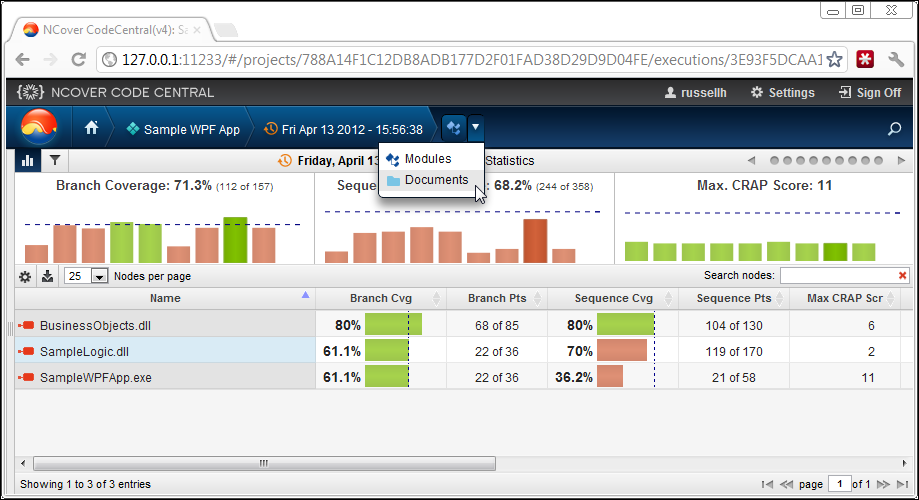Close the NCover CodeCentral browser tab
Viewport: 919px width, 500px height.
197,30
